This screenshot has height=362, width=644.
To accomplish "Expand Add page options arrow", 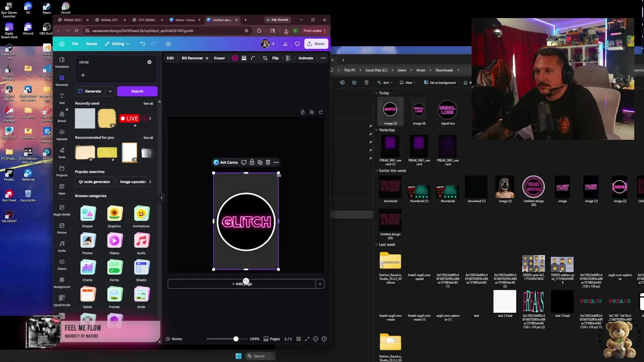I will point(319,284).
